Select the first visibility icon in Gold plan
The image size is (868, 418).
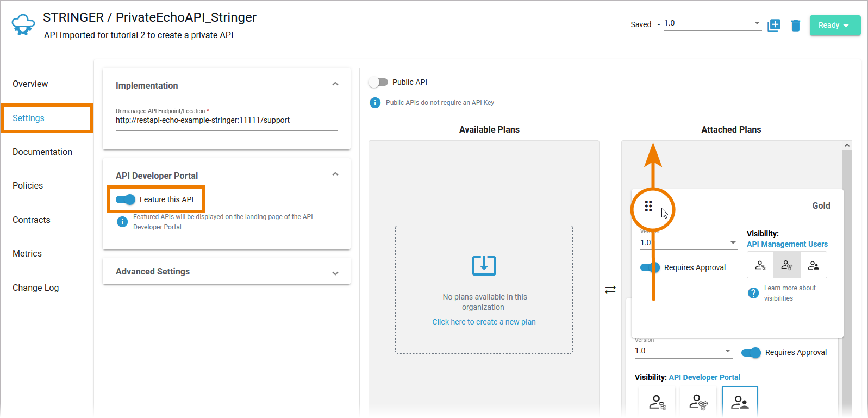pyautogui.click(x=760, y=265)
